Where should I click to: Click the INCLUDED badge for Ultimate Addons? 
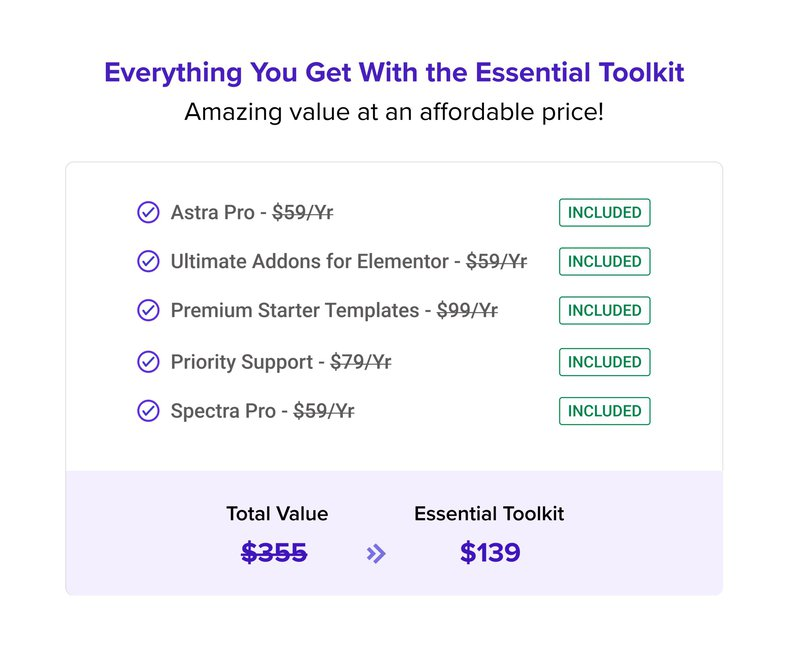[605, 261]
